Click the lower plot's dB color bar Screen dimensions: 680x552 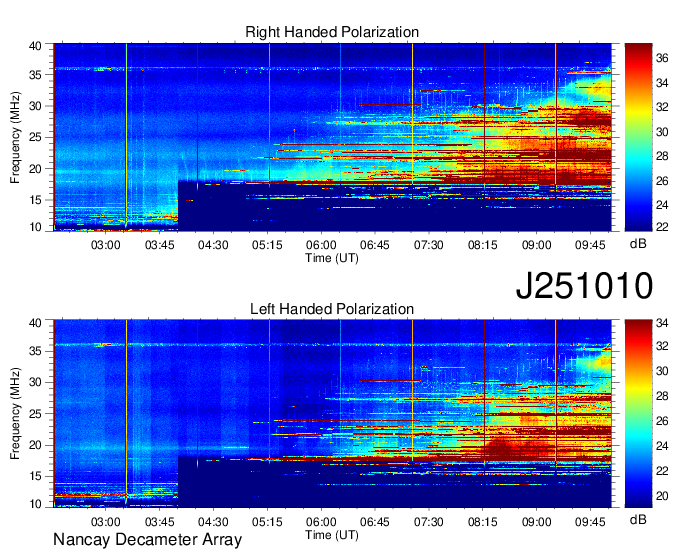(638, 412)
